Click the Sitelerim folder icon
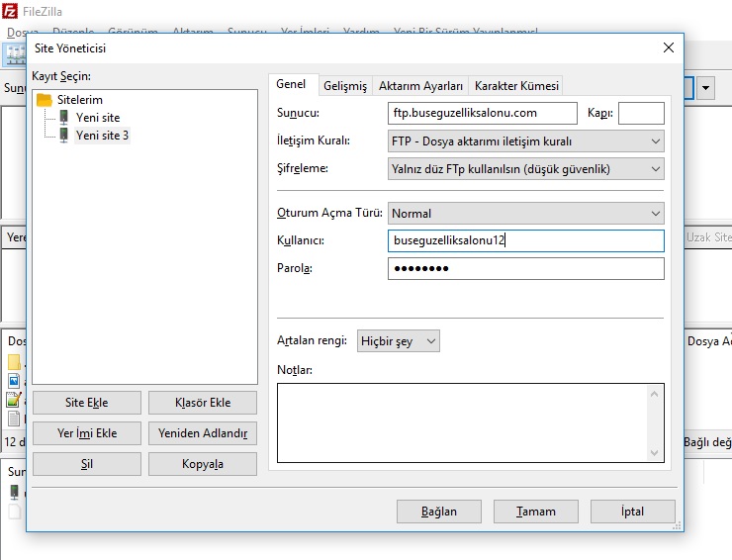This screenshot has width=732, height=560. click(x=45, y=100)
